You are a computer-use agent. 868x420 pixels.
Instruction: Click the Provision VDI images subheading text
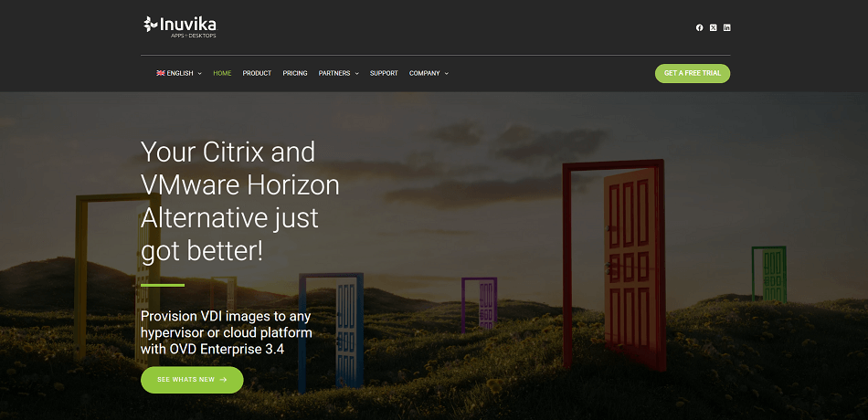(x=227, y=332)
